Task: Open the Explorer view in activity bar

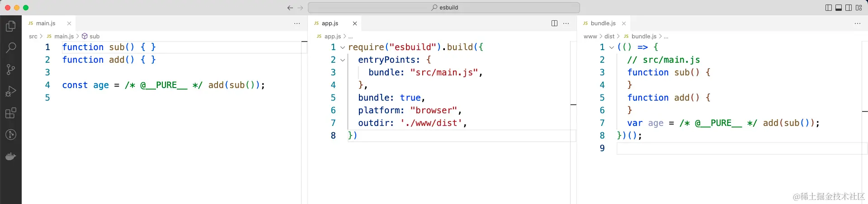Action: [x=11, y=26]
